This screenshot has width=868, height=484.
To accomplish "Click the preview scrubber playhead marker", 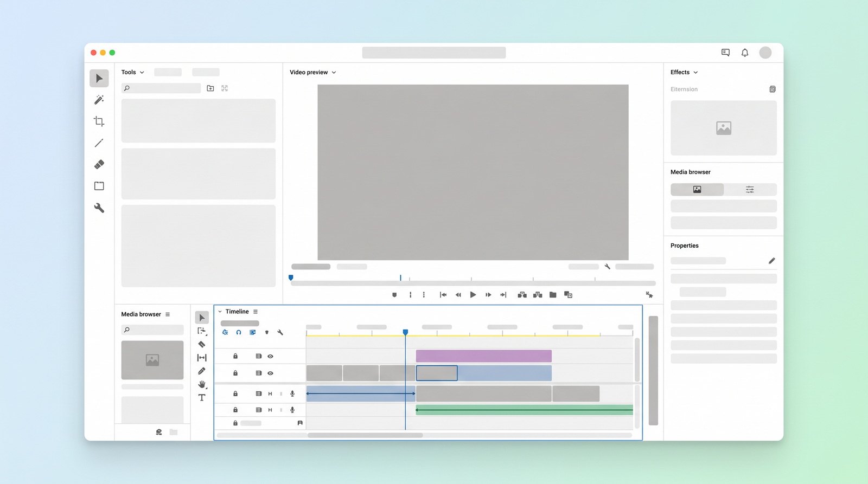I will point(291,278).
